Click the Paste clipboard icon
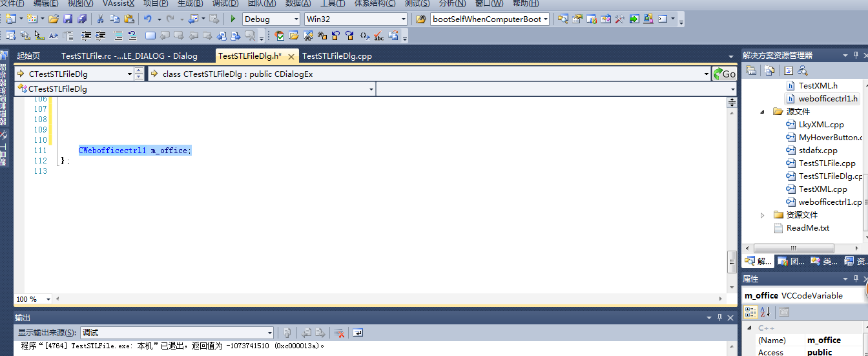This screenshot has height=356, width=868. (129, 19)
